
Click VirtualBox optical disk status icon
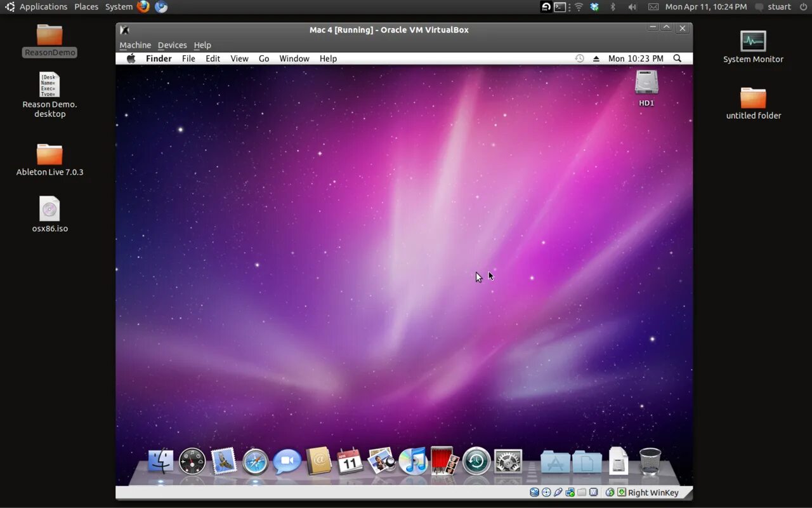[x=546, y=493]
